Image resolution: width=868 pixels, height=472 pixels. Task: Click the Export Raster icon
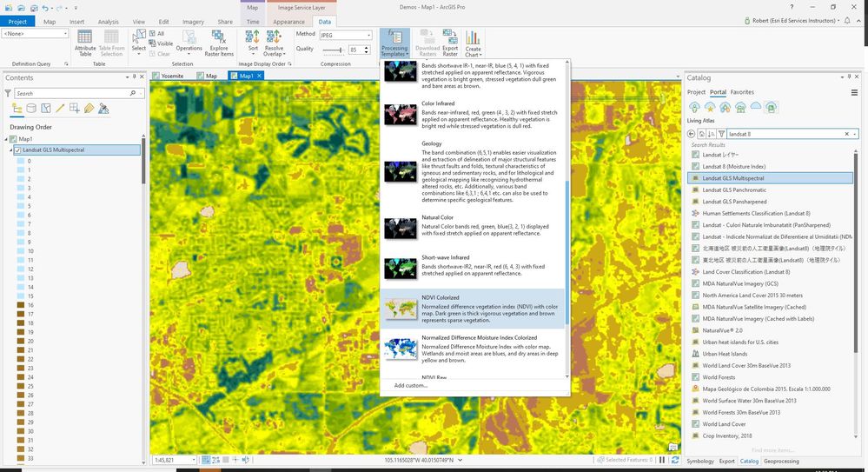click(x=450, y=43)
